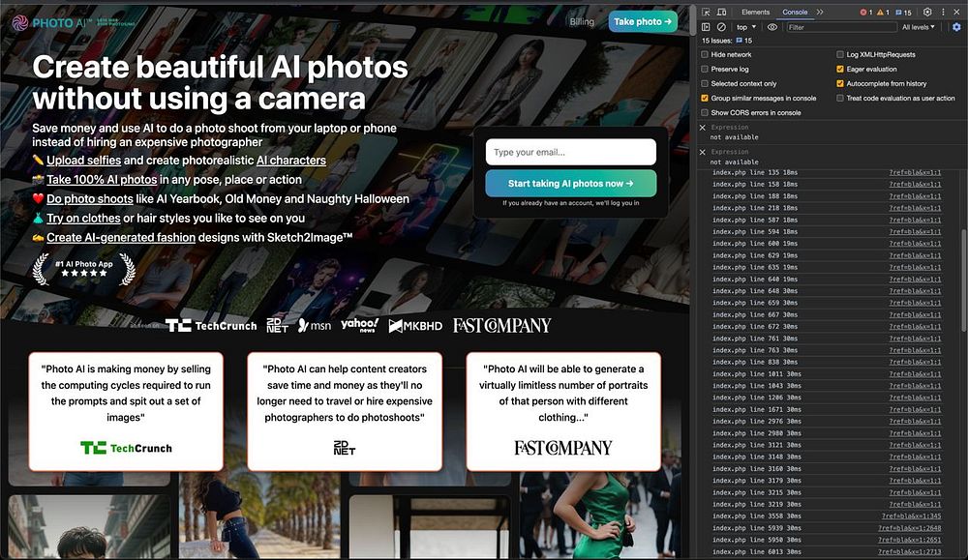Click Start taking AI photos now
The width and height of the screenshot is (968, 560).
pyautogui.click(x=570, y=183)
